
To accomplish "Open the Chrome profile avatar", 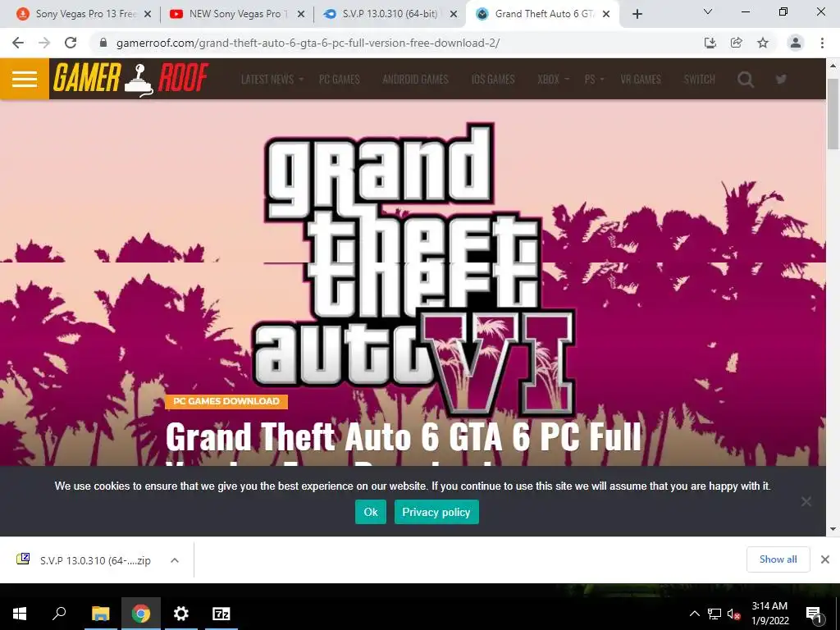I will (796, 43).
